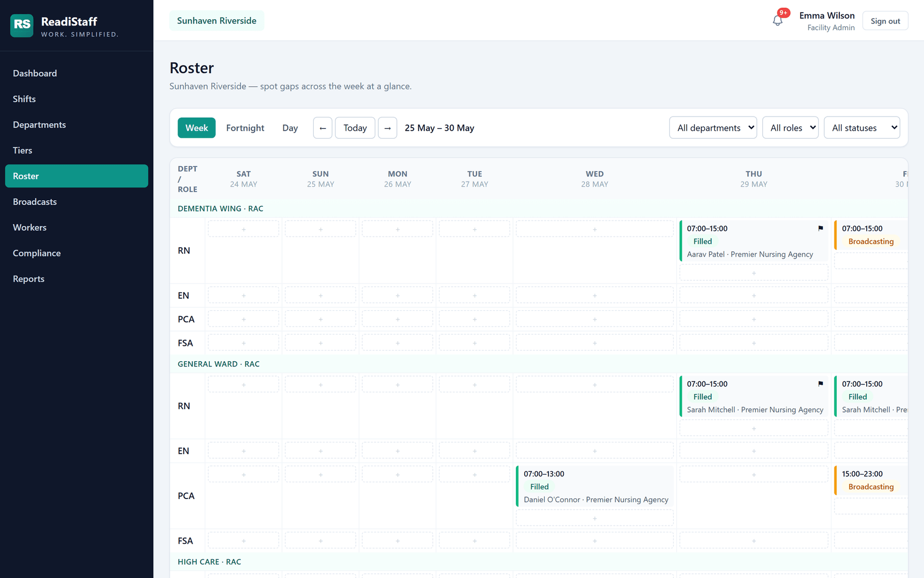The height and width of the screenshot is (578, 924).
Task: Add another shift below Daniel O'Connor's shift
Action: click(595, 518)
